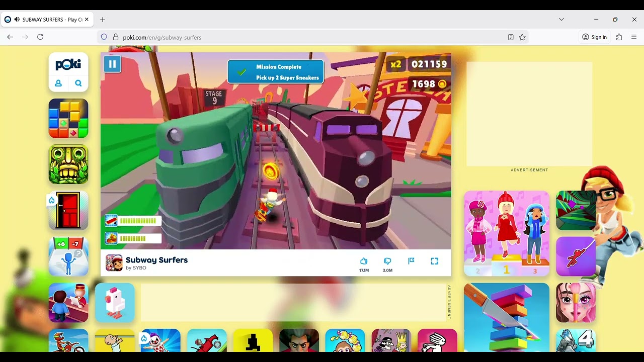644x362 pixels.
Task: Open the Poki profile icon
Action: click(58, 83)
